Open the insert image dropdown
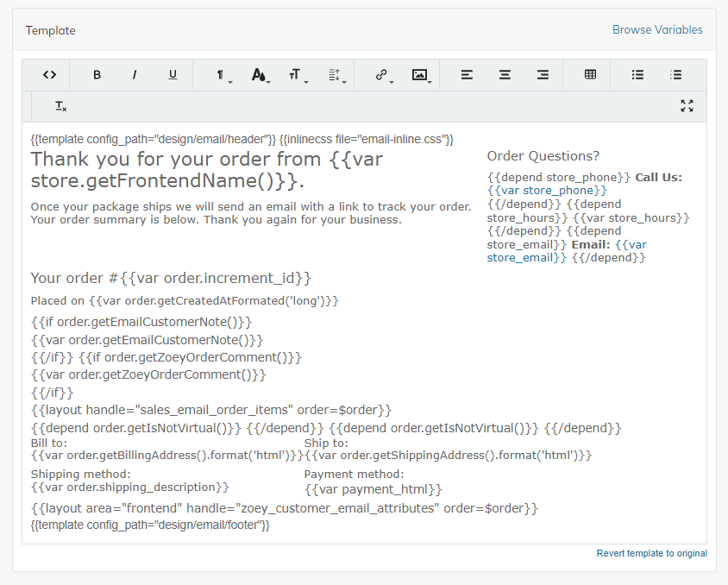Screen dimensions: 728x585 (x=421, y=74)
